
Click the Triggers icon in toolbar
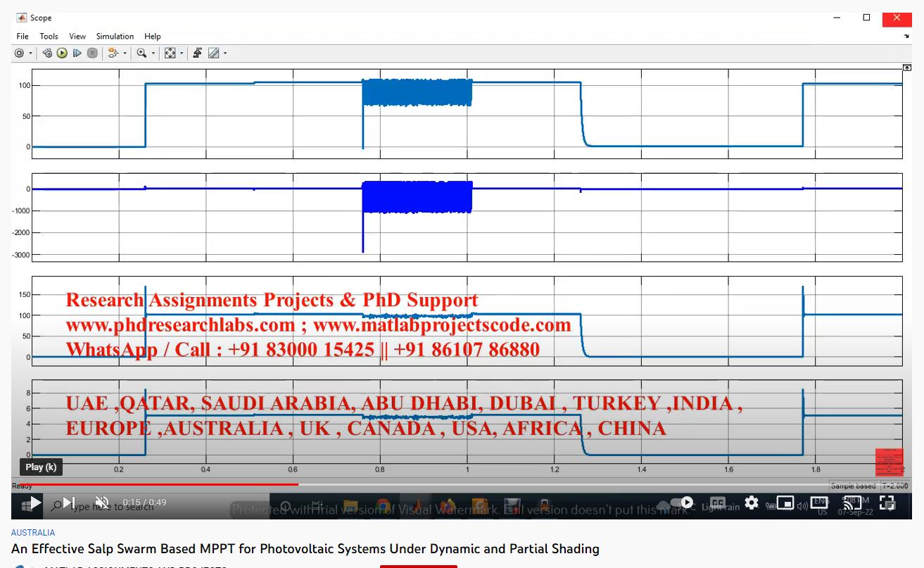click(198, 53)
